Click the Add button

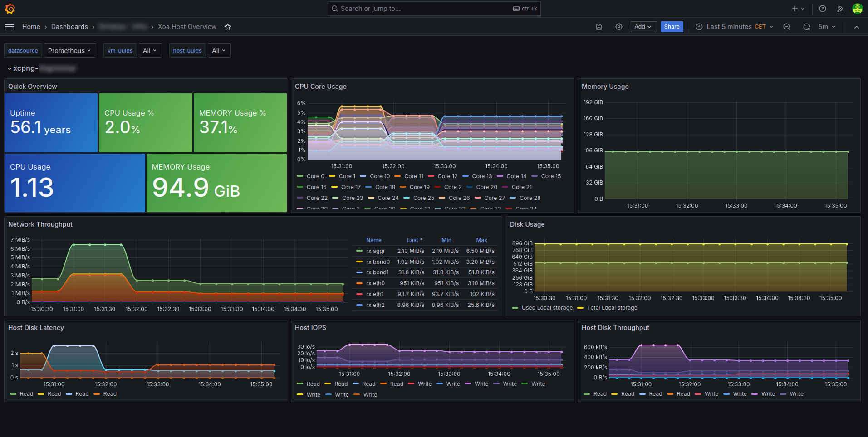coord(643,27)
